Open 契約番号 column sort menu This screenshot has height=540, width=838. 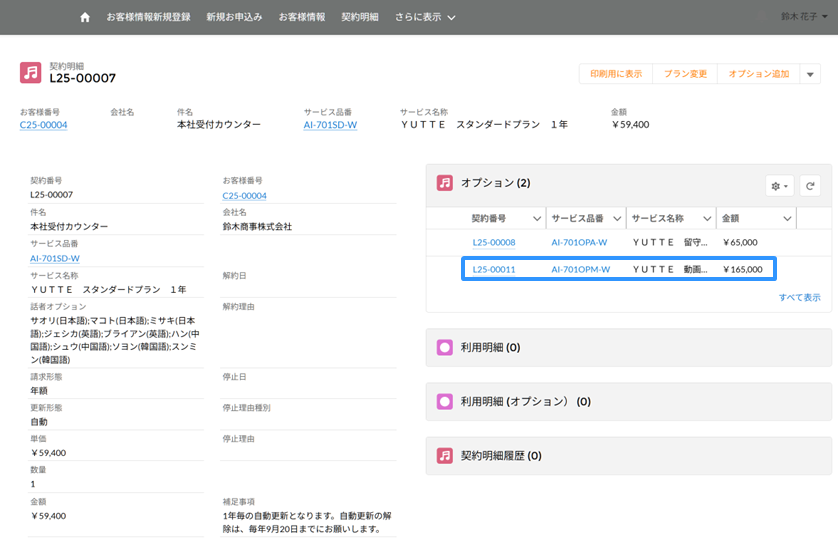(537, 218)
